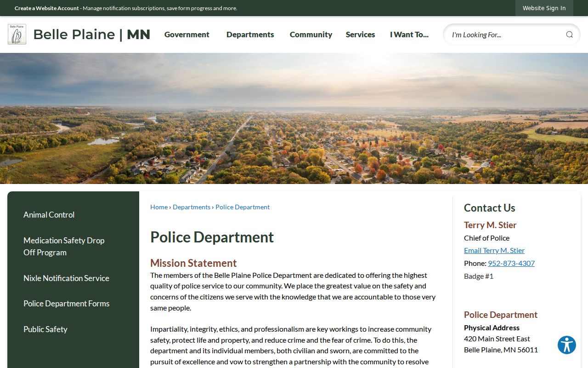Click Website Sign In button
This screenshot has width=588, height=368.
coord(544,8)
